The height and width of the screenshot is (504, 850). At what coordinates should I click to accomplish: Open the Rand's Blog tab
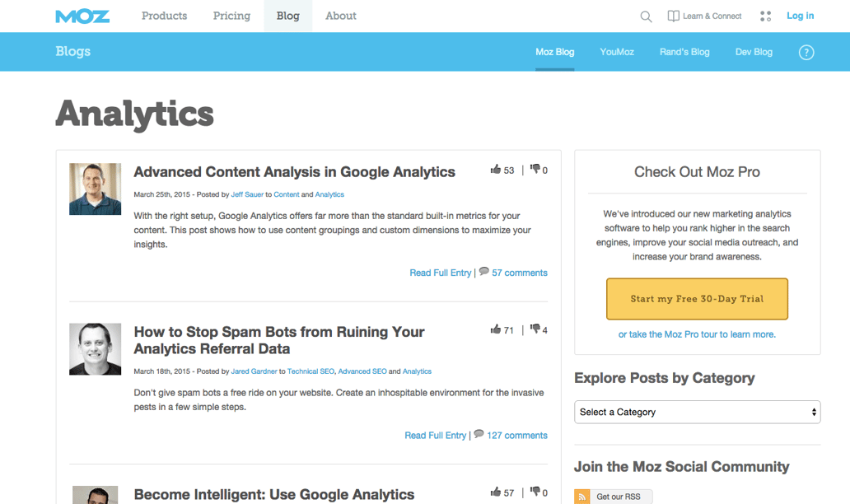tap(684, 52)
